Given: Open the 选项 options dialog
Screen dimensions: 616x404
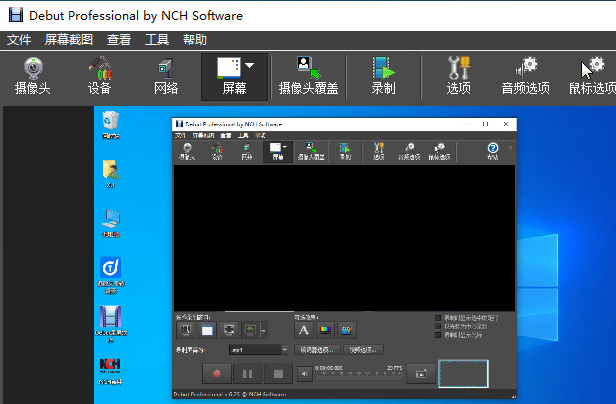Looking at the screenshot, I should [x=458, y=77].
